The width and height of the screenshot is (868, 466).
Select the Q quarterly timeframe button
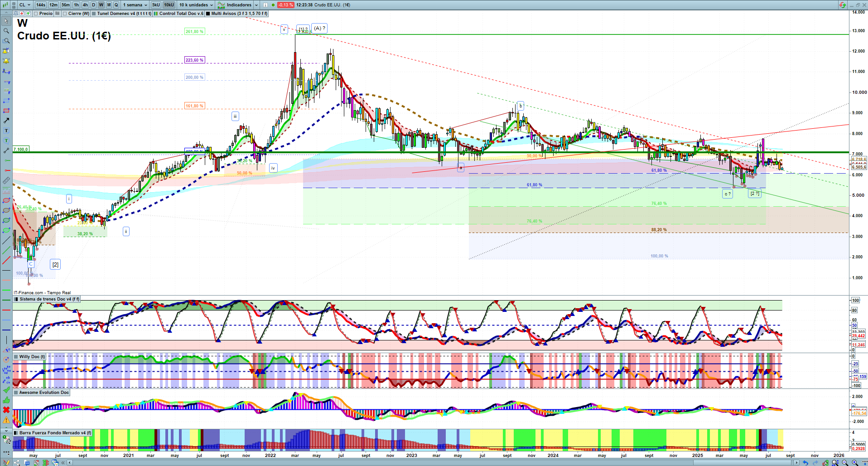(116, 5)
